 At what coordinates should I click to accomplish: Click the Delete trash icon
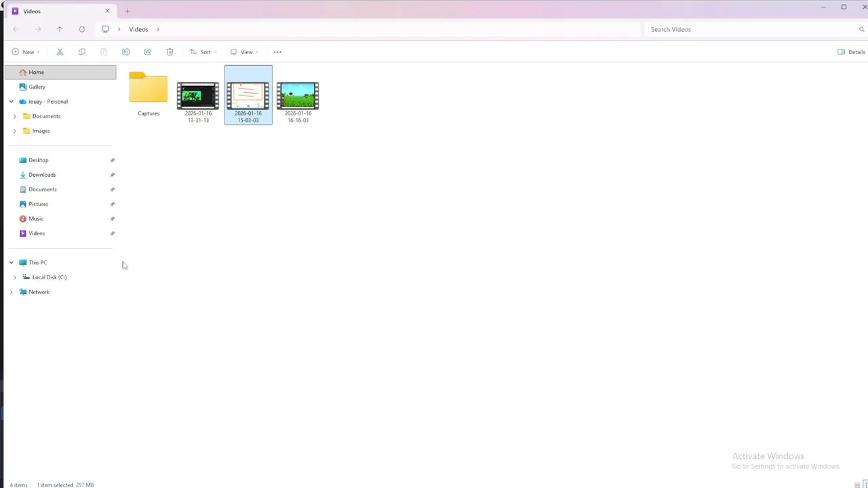(x=170, y=52)
